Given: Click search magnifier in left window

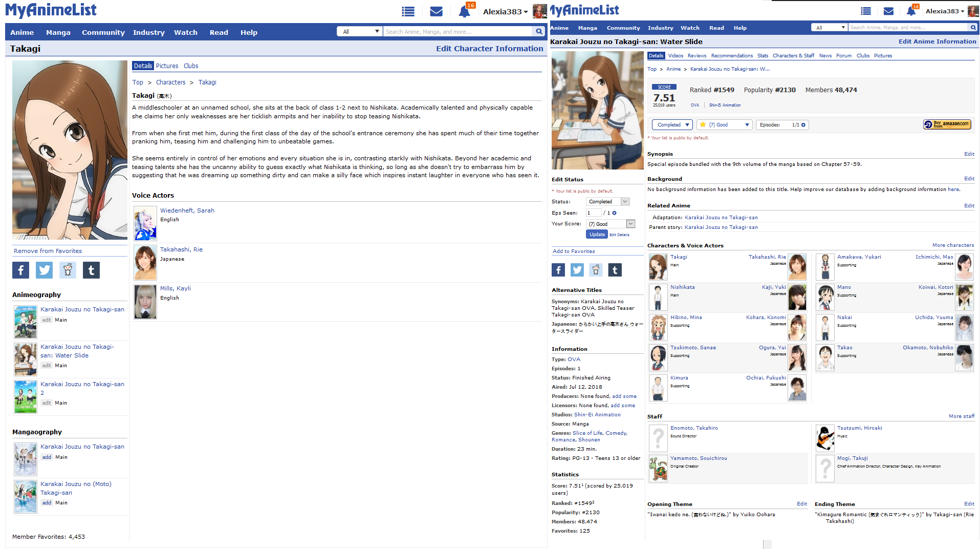Looking at the screenshot, I should tap(539, 32).
